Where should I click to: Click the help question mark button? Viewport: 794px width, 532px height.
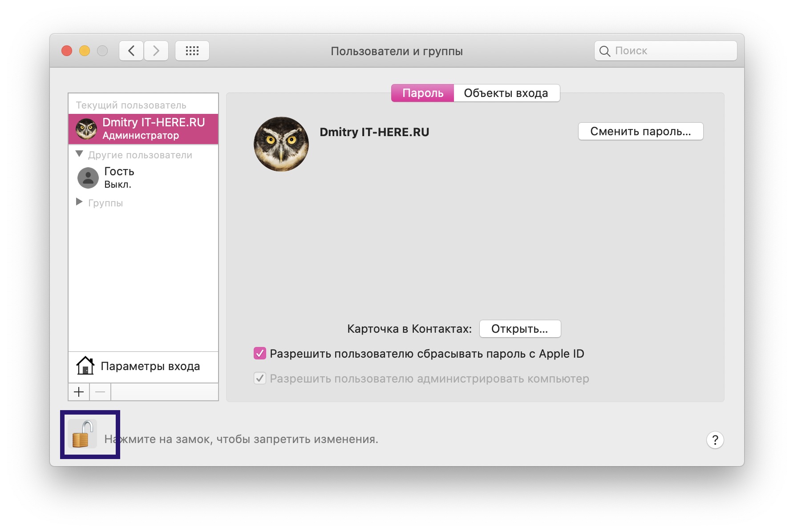[x=715, y=440]
